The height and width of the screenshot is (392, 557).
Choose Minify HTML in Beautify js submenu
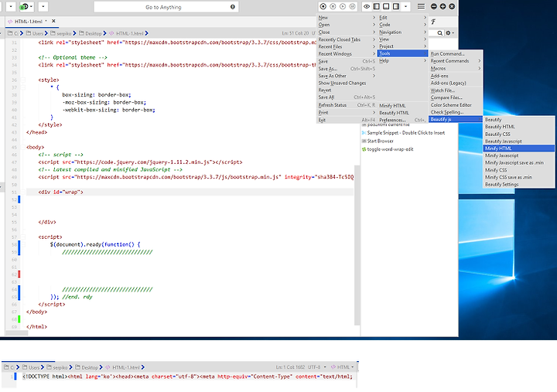(518, 148)
